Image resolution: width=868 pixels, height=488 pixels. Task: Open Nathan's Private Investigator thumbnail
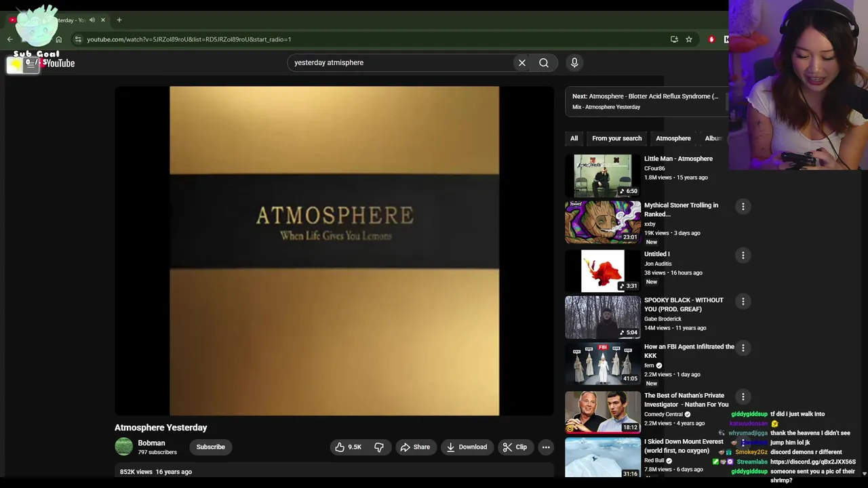pos(603,412)
